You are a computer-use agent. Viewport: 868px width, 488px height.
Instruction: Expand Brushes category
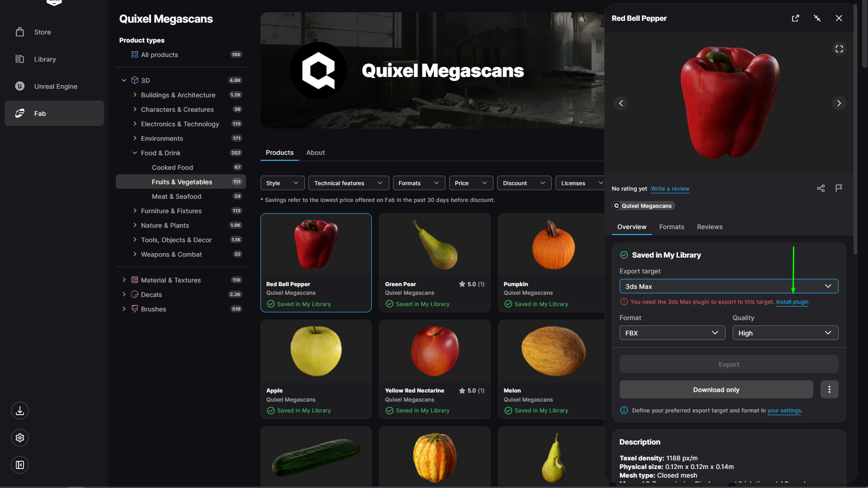(x=124, y=309)
